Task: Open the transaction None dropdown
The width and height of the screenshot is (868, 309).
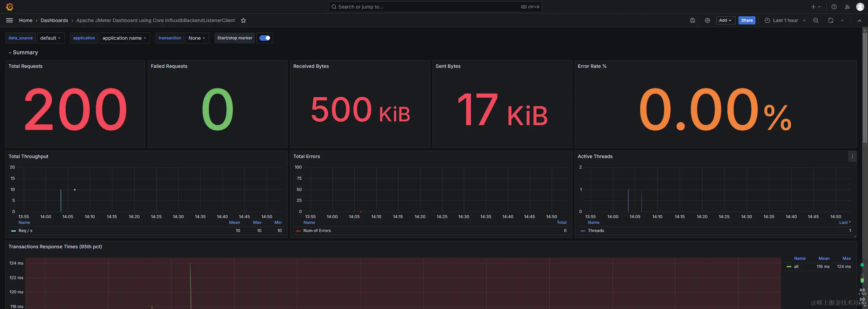Action: tap(197, 38)
